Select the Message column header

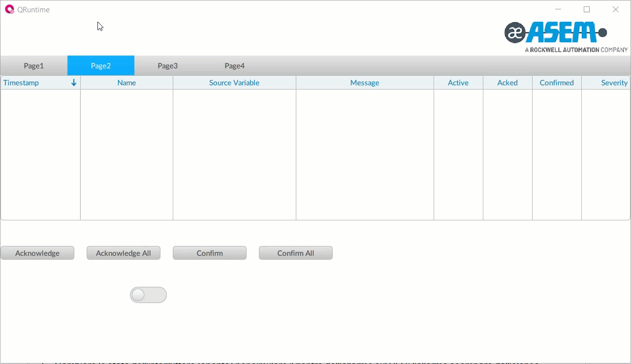[365, 83]
